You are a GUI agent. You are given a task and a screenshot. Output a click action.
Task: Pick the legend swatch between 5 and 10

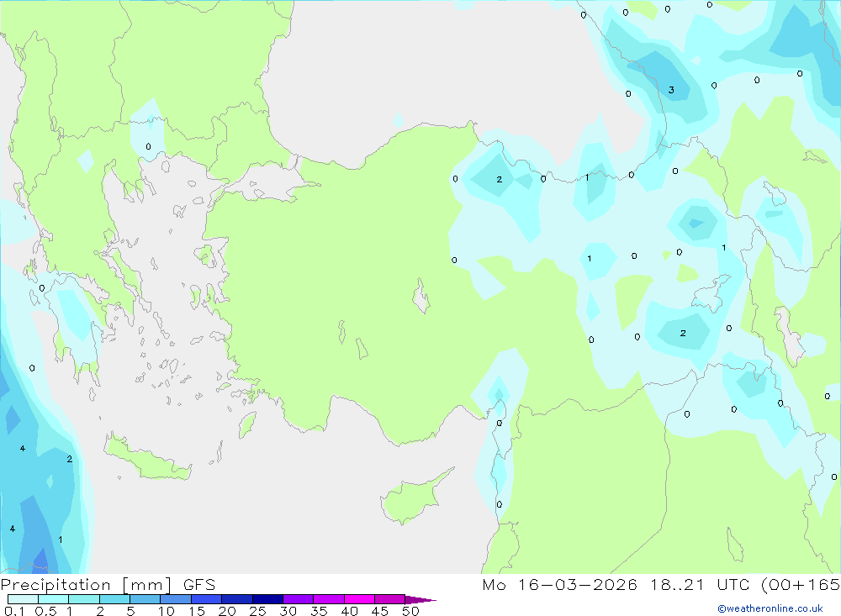click(x=145, y=599)
